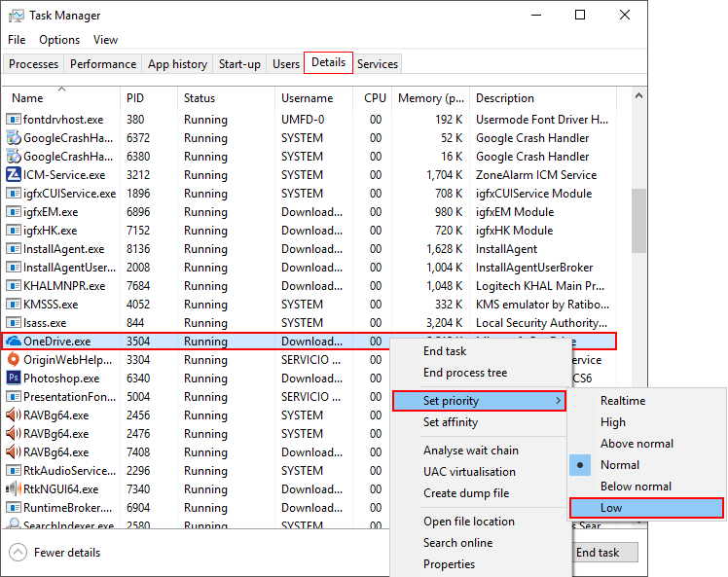The height and width of the screenshot is (577, 728).
Task: Click the igfxHK.exe process icon
Action: 14,231
